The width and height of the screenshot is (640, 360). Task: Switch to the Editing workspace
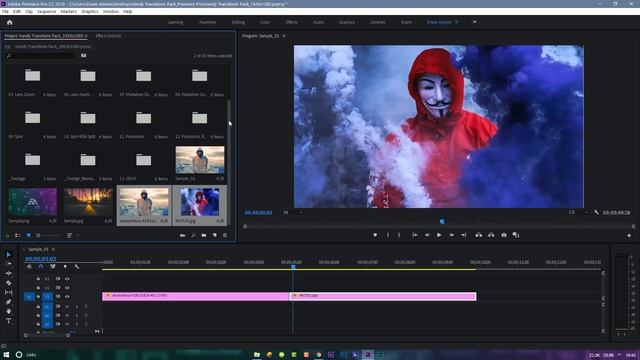coord(238,22)
